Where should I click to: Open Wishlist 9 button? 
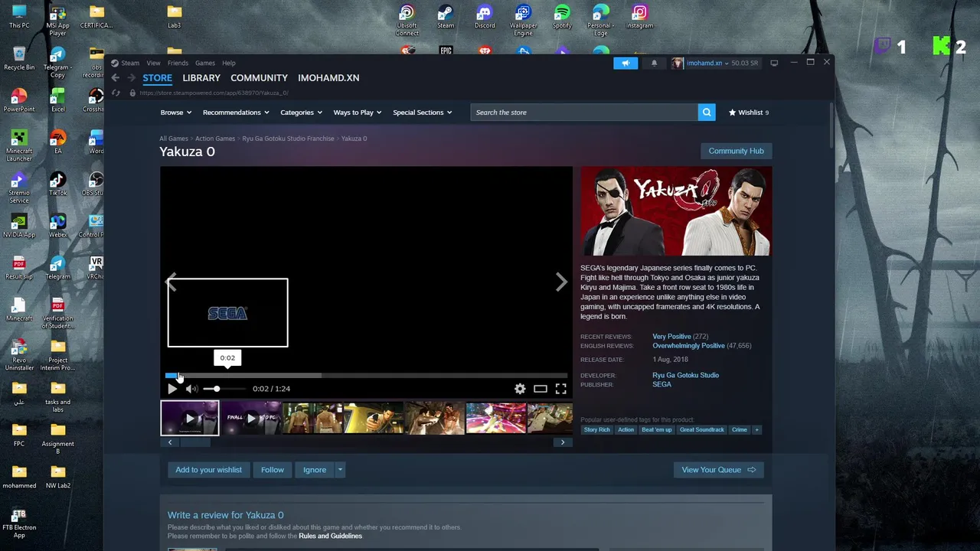(749, 112)
